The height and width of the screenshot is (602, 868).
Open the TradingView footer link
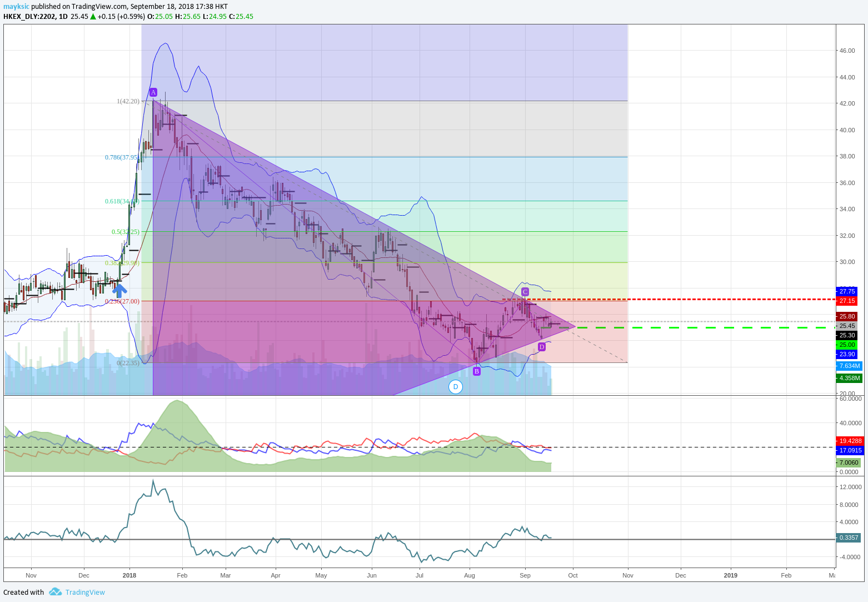pos(85,593)
